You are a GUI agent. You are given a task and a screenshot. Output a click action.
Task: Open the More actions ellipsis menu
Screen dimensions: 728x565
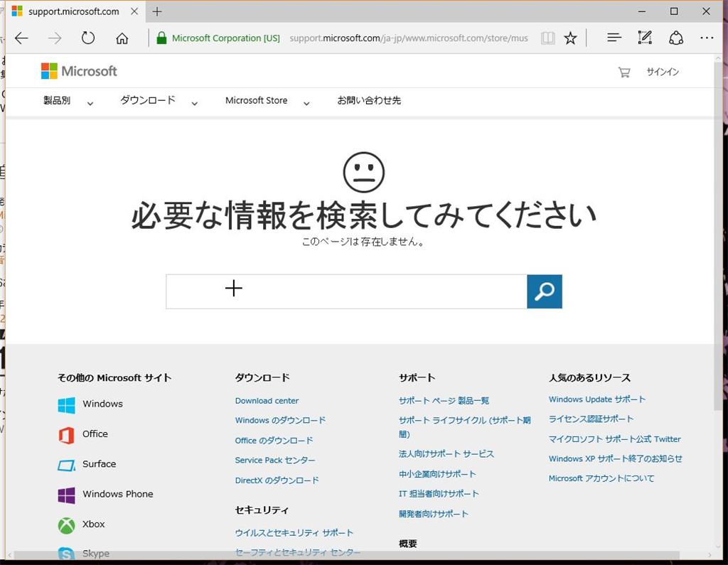coord(707,38)
